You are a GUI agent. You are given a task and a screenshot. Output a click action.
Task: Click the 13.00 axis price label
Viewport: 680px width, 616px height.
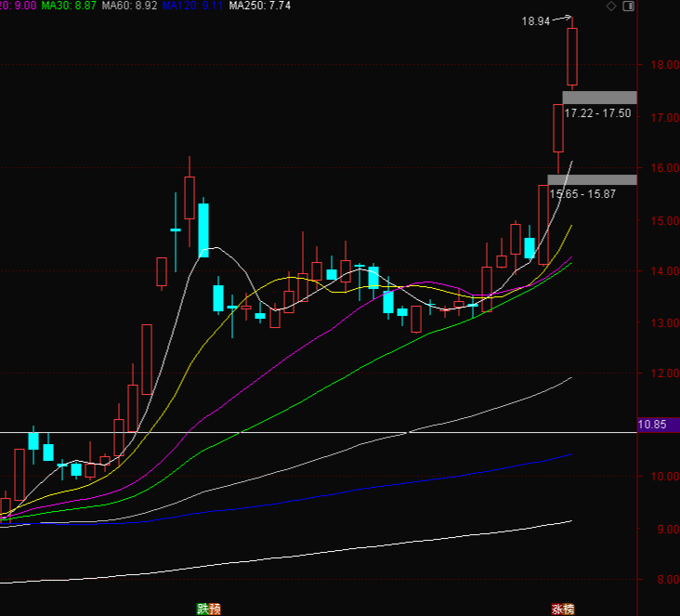coord(664,323)
